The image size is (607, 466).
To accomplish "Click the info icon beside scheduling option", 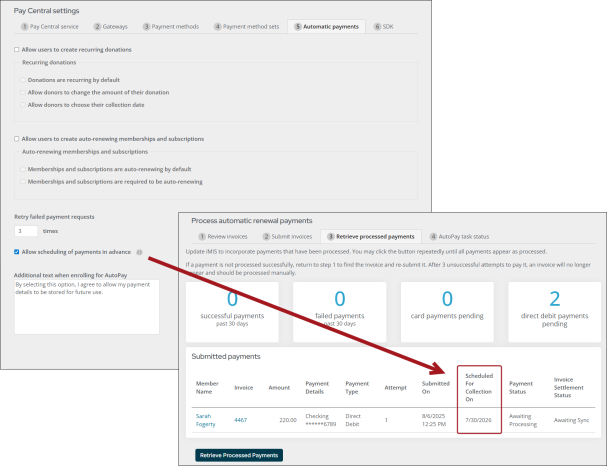I will [139, 252].
